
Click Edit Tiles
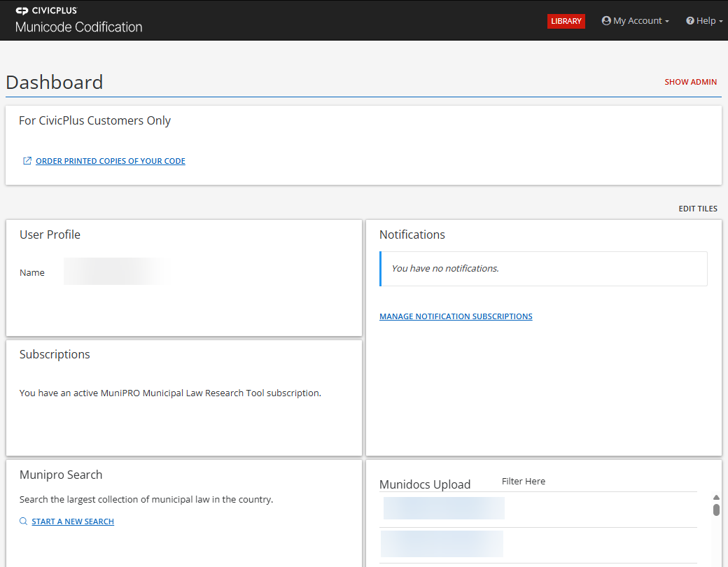pyautogui.click(x=698, y=209)
